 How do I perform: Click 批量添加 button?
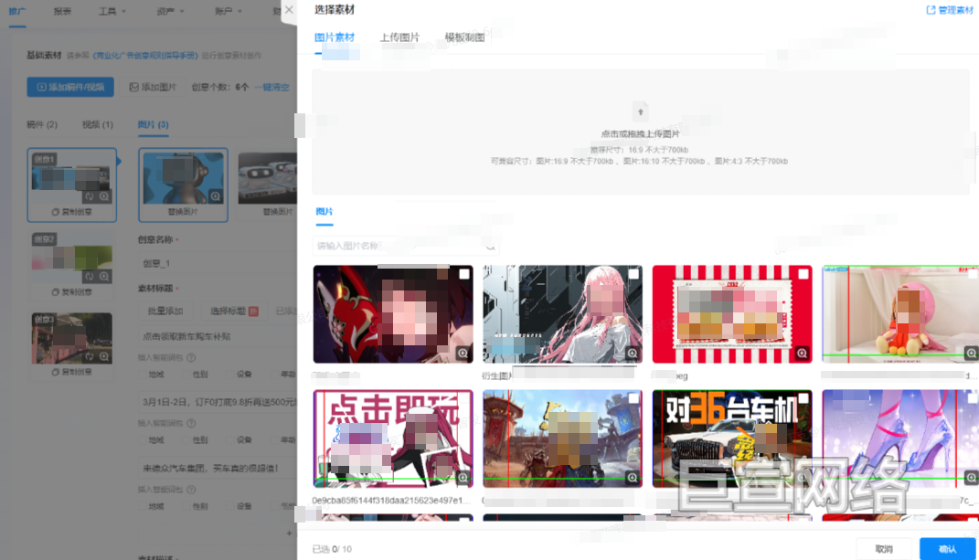[165, 311]
